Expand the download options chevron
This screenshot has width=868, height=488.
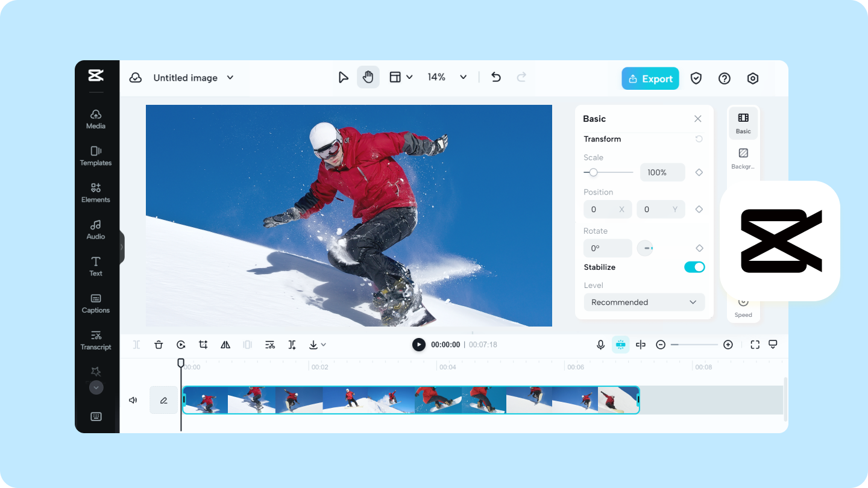324,345
